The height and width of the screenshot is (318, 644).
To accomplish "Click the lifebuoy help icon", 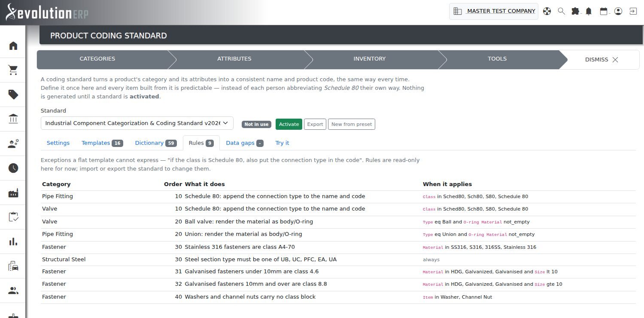I will tap(547, 11).
